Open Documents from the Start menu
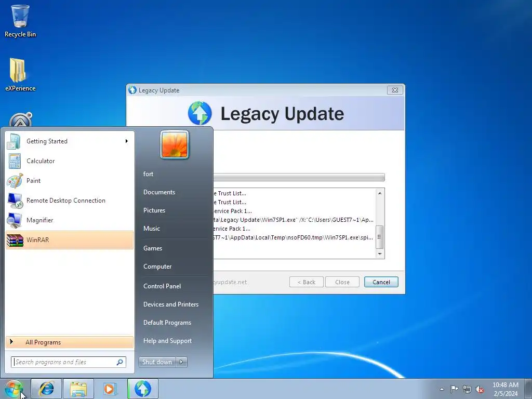 pyautogui.click(x=159, y=192)
